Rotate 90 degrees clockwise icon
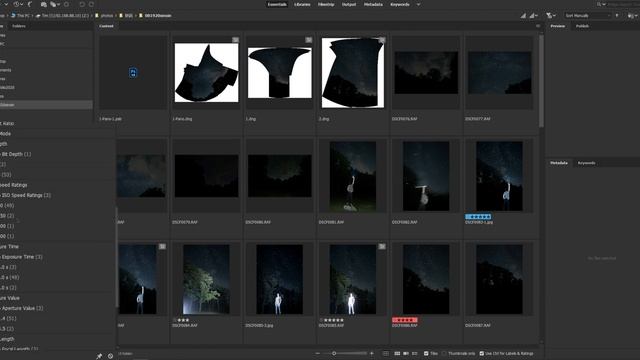The height and width of the screenshot is (360, 640). [x=91, y=4]
